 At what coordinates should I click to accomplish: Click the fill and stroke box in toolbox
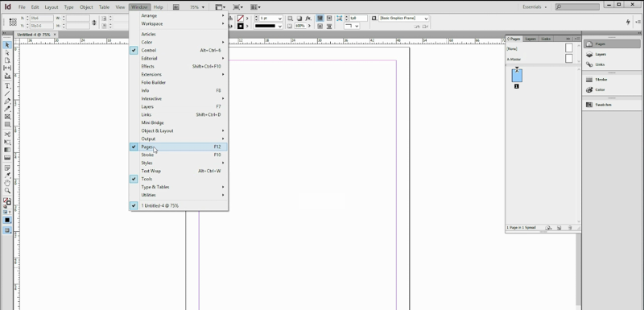7,201
